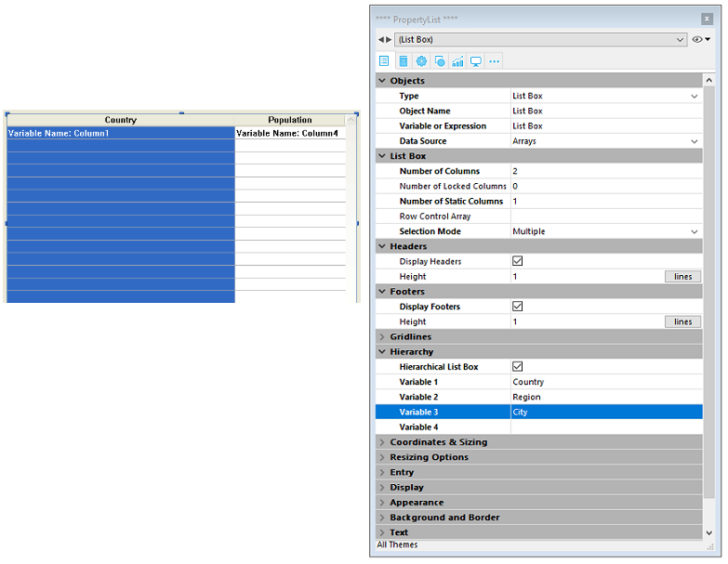Uncheck the Display Footers checkbox

tap(518, 307)
